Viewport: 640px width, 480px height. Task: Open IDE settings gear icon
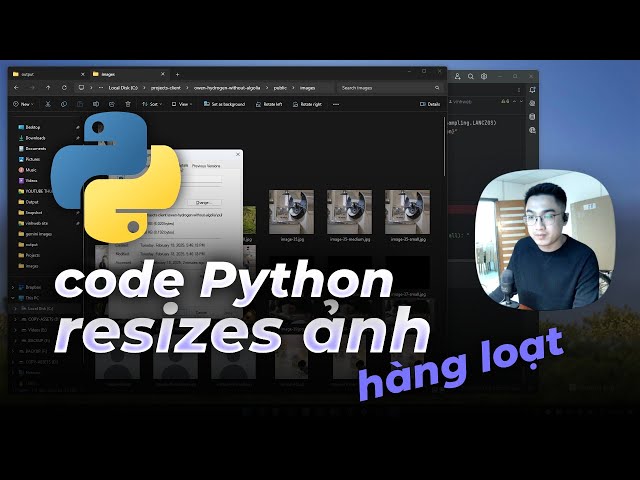484,76
